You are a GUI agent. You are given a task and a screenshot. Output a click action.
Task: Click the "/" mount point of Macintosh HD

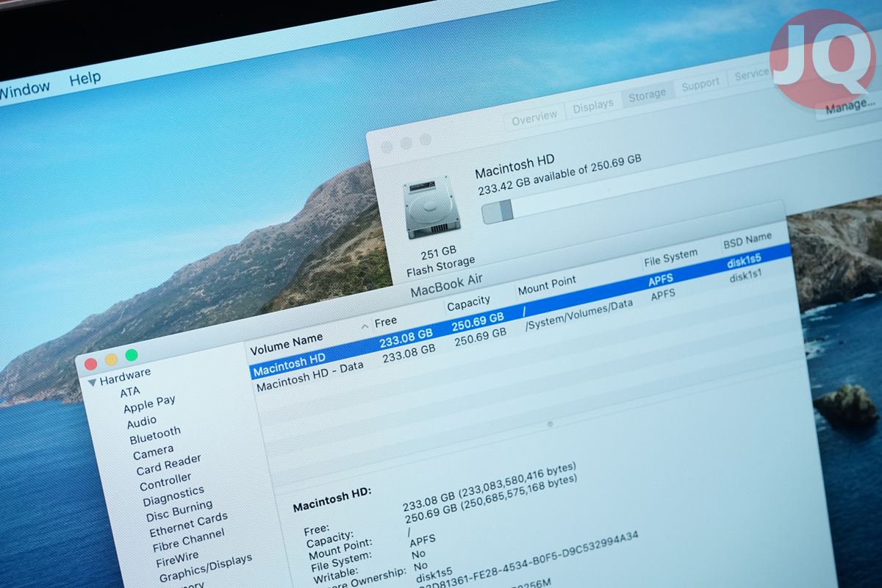525,312
